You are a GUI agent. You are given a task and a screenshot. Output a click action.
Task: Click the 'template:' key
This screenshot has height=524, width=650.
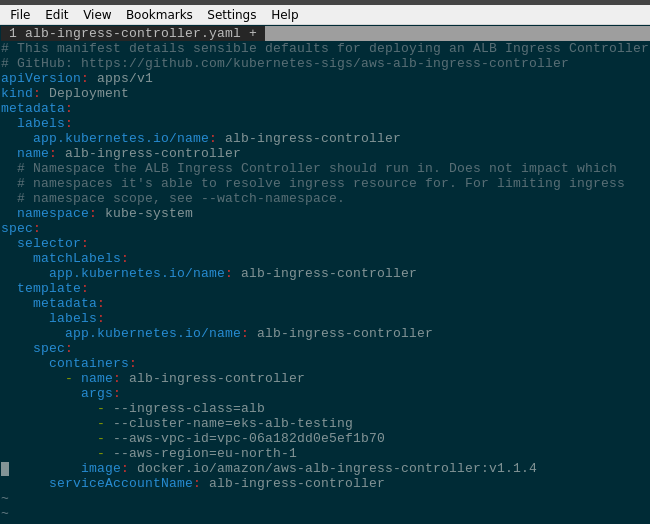click(52, 288)
